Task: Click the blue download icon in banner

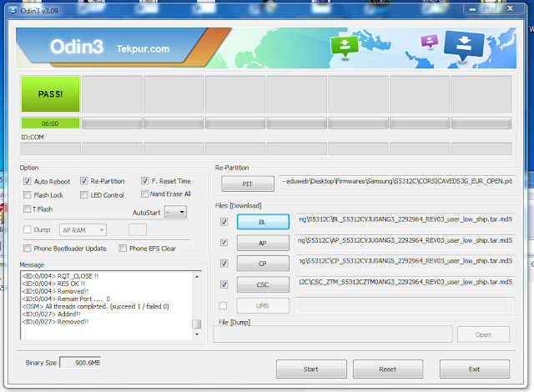Action: point(464,45)
